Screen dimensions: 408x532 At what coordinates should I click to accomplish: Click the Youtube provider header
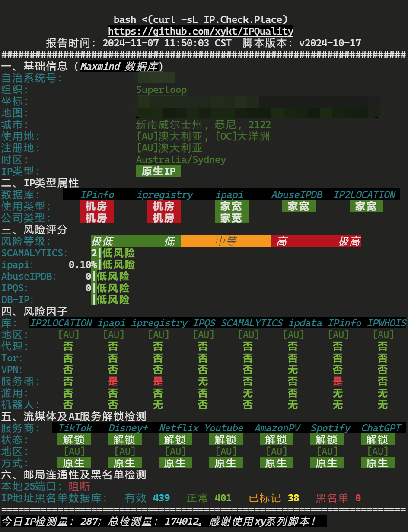(224, 428)
